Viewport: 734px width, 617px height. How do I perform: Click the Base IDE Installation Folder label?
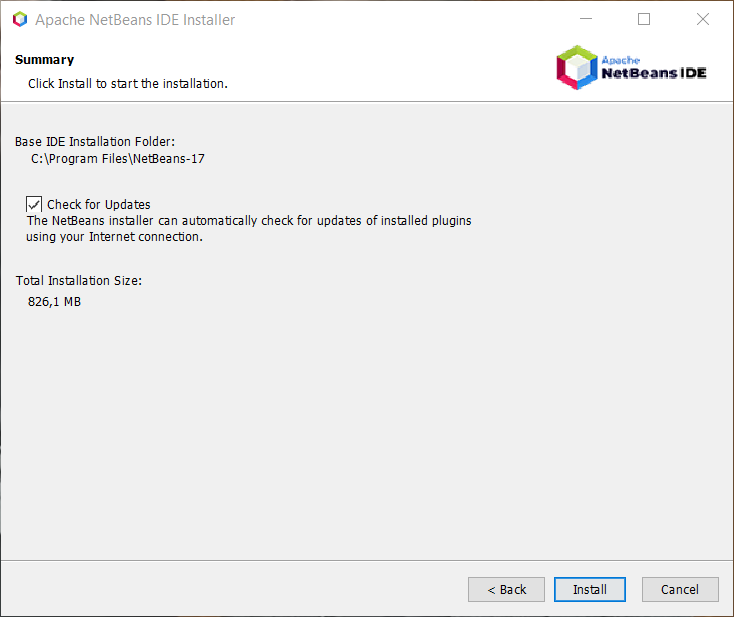click(x=95, y=142)
